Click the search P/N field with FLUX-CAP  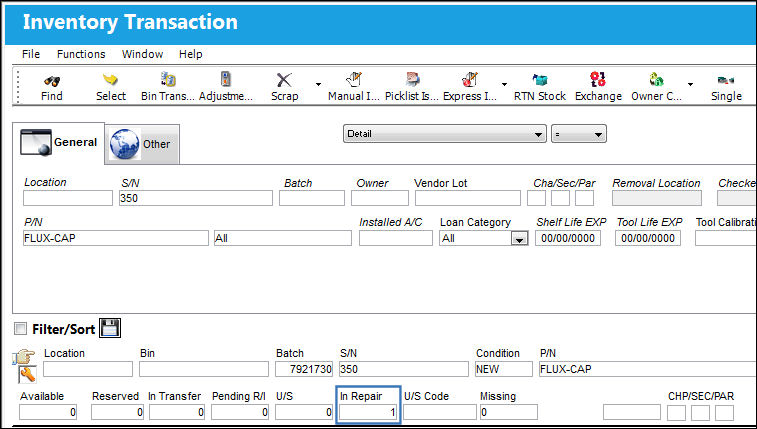(x=116, y=238)
